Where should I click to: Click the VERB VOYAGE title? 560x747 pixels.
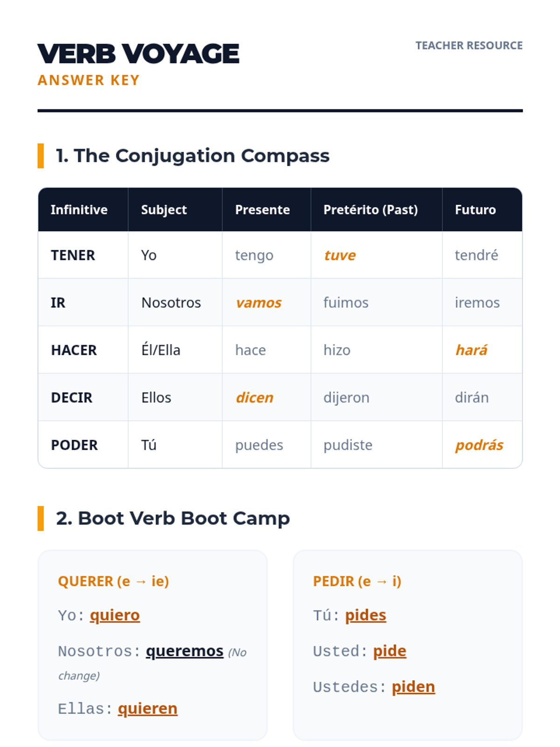pos(138,54)
